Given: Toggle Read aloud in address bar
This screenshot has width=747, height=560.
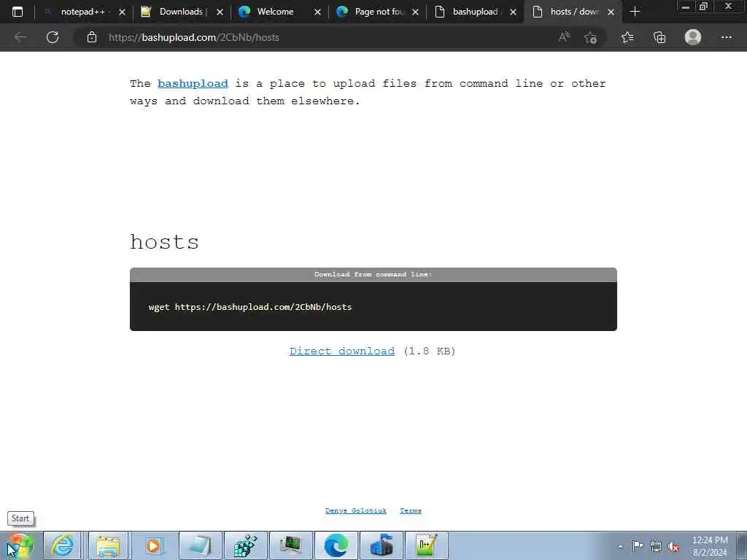Looking at the screenshot, I should coord(564,37).
